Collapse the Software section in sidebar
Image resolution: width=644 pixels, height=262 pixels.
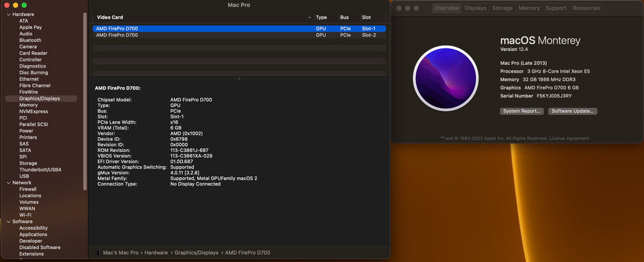pos(8,221)
